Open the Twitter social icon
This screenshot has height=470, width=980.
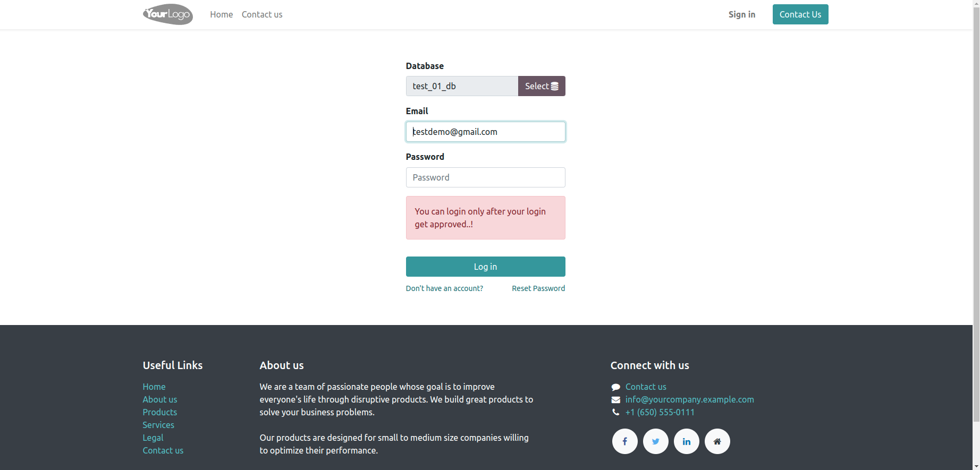(x=655, y=441)
